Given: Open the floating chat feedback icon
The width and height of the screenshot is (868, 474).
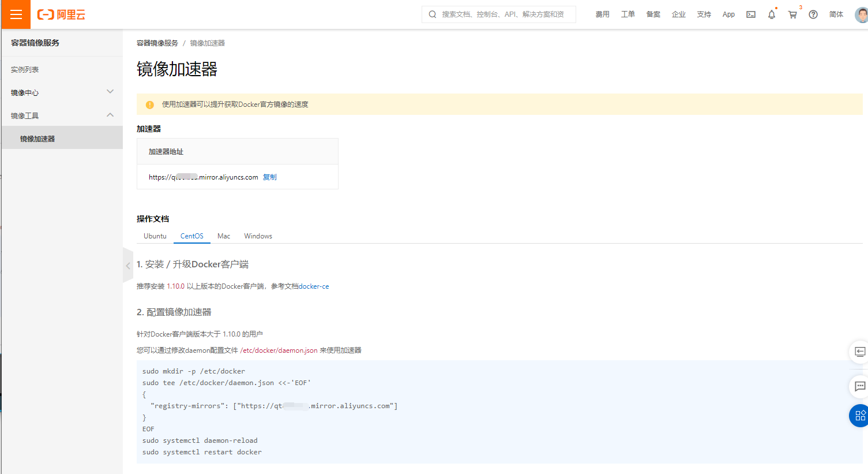Looking at the screenshot, I should click(859, 386).
